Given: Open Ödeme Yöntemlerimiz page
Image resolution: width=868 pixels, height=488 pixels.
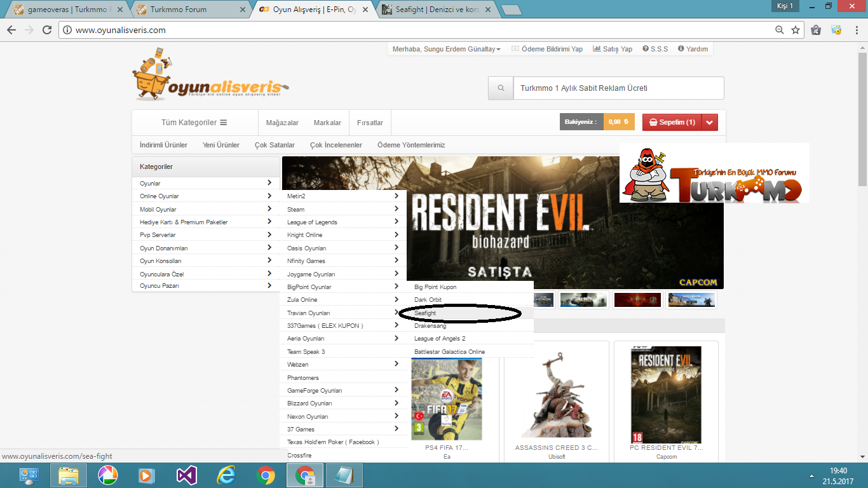Looking at the screenshot, I should 411,145.
